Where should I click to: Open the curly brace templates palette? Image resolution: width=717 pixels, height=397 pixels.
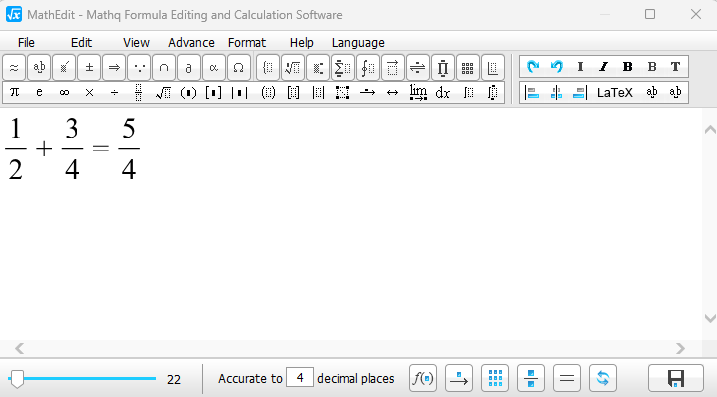point(268,68)
